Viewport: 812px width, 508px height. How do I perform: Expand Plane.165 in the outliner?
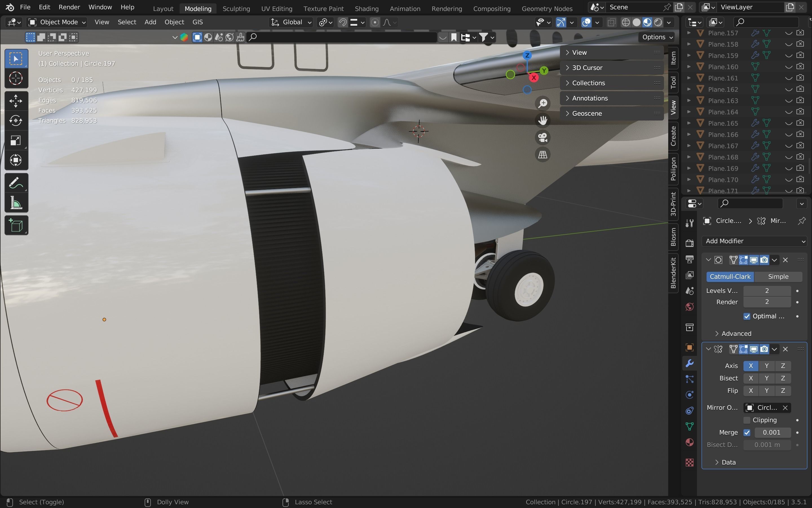(x=689, y=123)
